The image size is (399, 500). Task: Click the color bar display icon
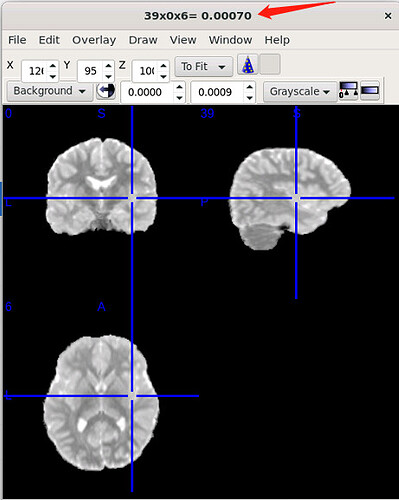tap(370, 91)
